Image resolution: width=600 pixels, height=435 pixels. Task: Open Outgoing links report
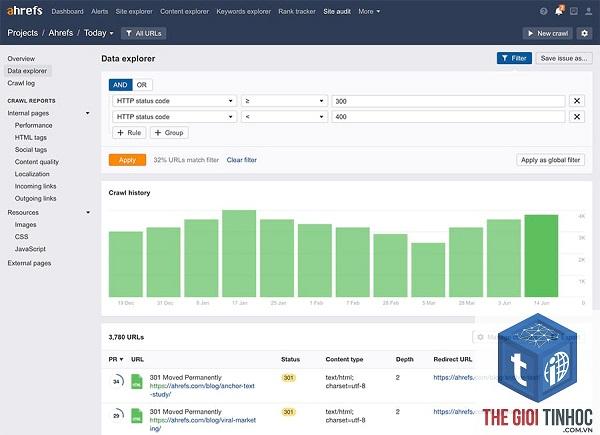point(35,199)
